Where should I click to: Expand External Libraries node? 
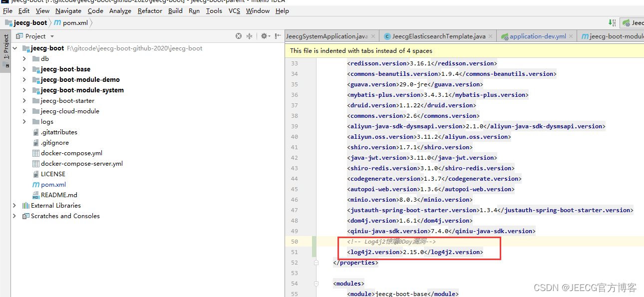click(14, 206)
